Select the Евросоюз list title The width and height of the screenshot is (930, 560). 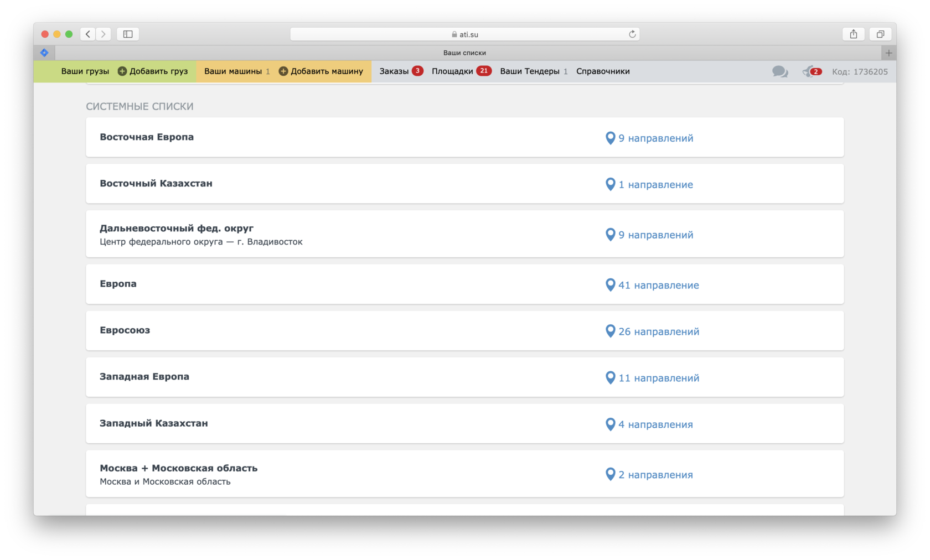(125, 330)
